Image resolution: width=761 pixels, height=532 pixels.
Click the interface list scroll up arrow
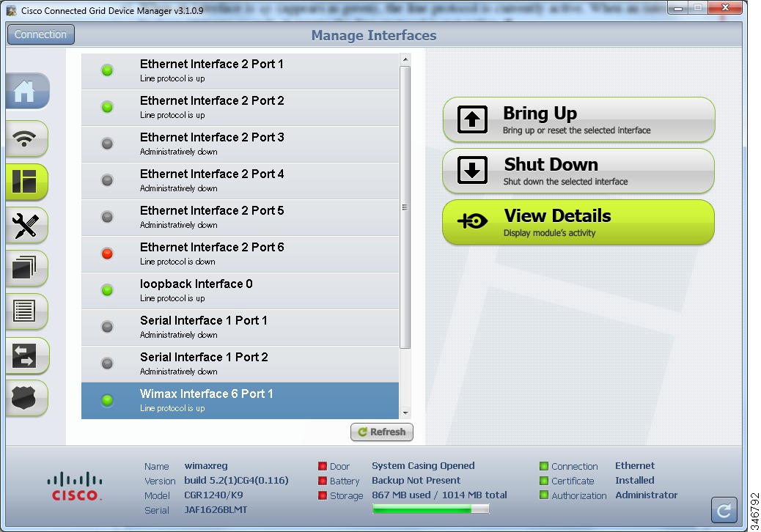click(x=405, y=59)
